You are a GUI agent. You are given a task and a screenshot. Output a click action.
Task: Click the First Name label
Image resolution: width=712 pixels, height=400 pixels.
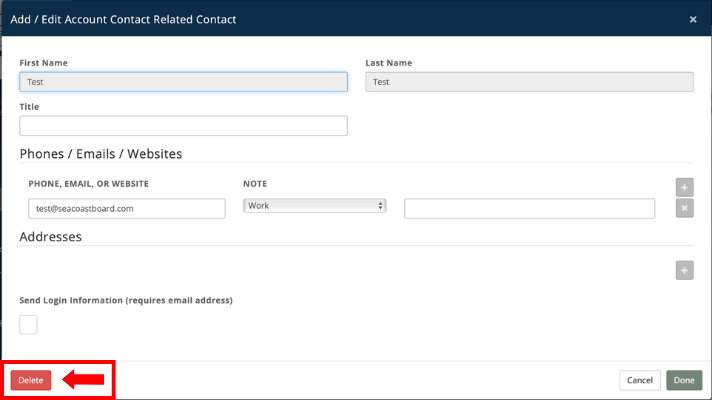44,63
